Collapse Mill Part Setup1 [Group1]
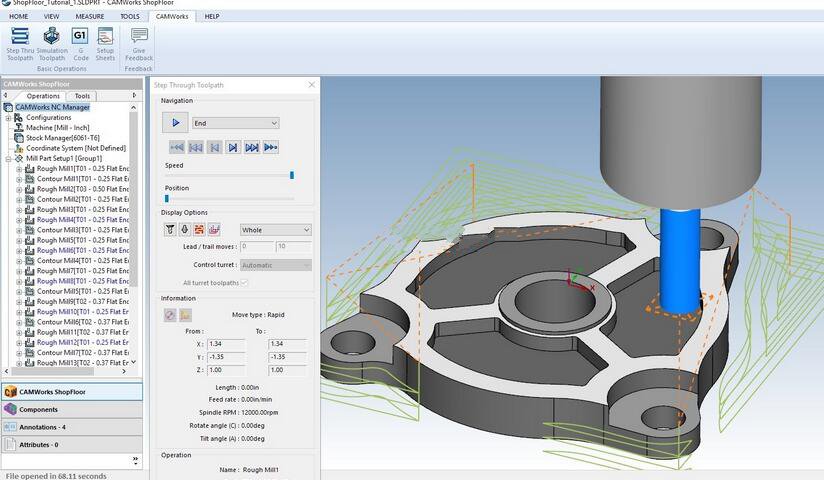 8,158
